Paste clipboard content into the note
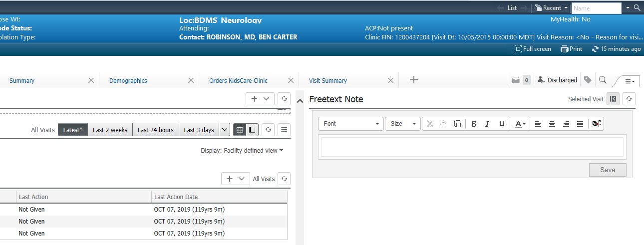644x245 pixels. pos(457,124)
